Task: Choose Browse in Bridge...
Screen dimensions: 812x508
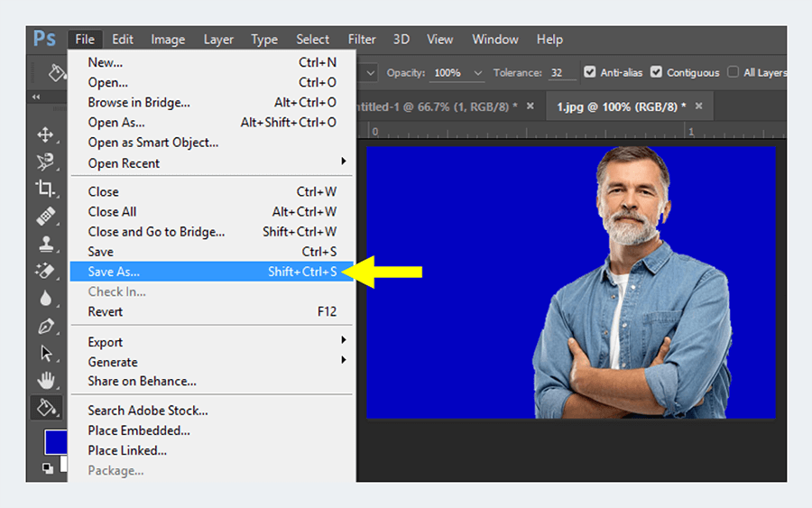Action: tap(212, 103)
